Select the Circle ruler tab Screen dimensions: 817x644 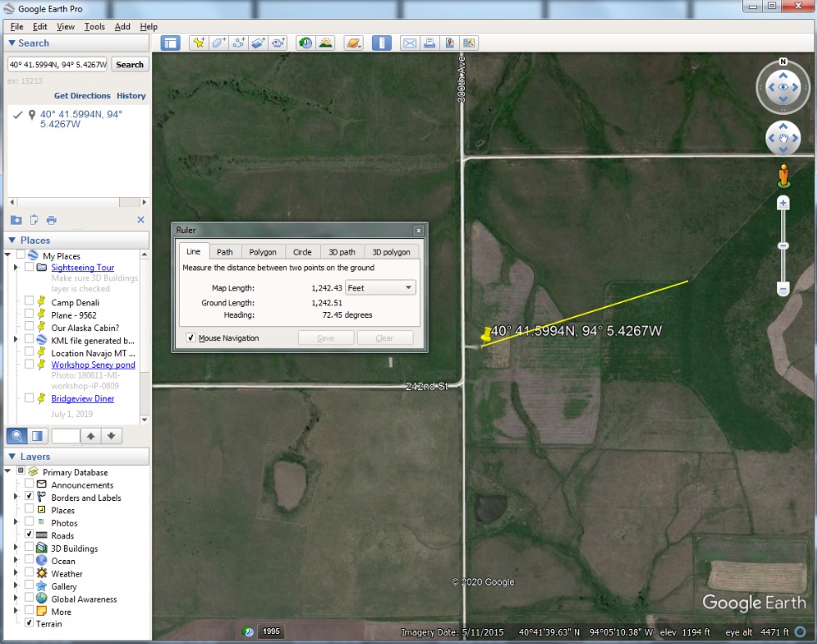tap(302, 251)
